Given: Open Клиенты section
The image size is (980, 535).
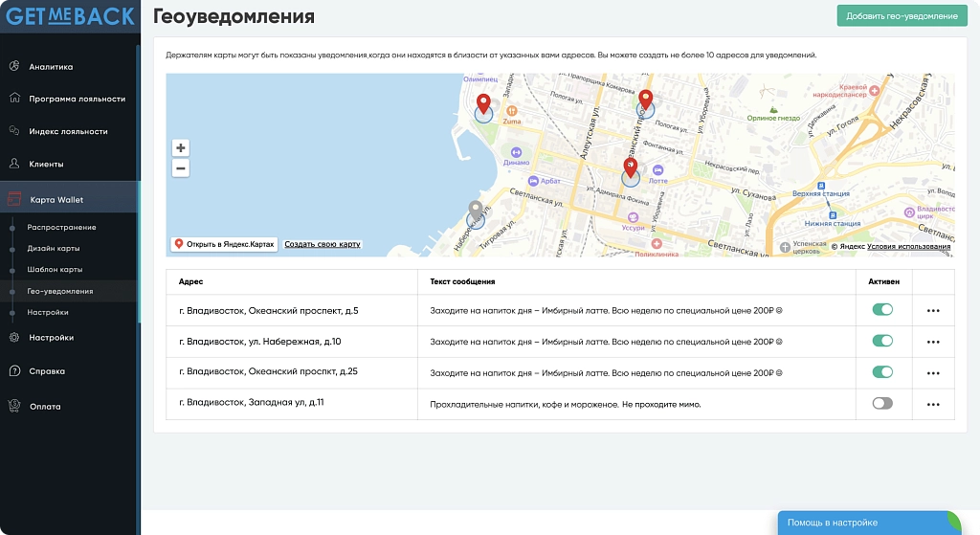Looking at the screenshot, I should pos(46,164).
